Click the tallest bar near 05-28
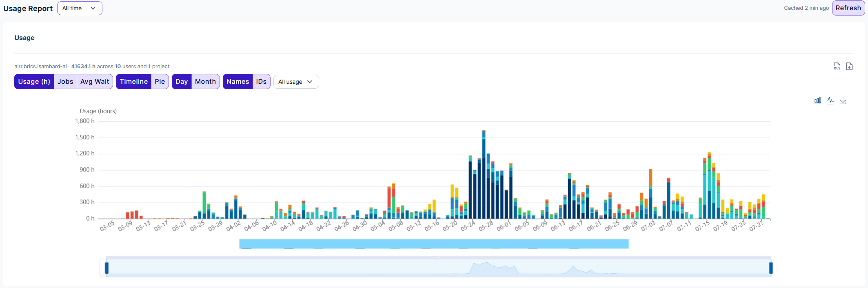Viewport: 868px width, 288px height. 484,174
